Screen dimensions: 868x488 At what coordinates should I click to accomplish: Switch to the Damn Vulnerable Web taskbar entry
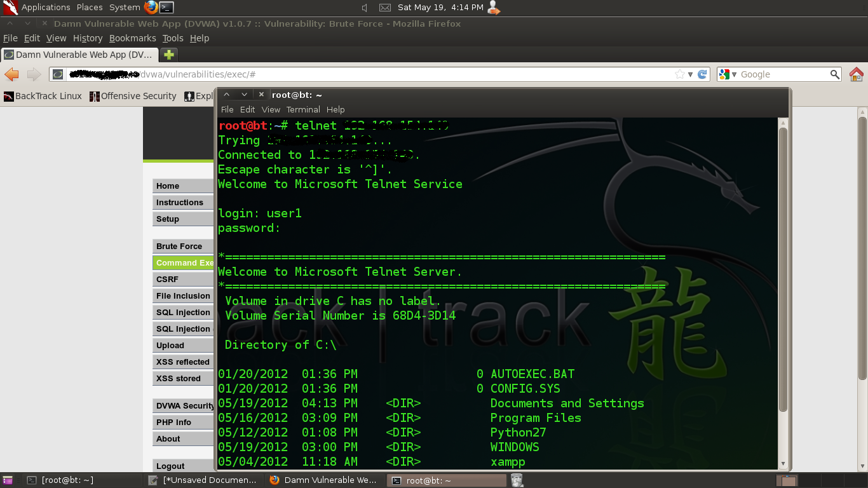click(x=323, y=480)
